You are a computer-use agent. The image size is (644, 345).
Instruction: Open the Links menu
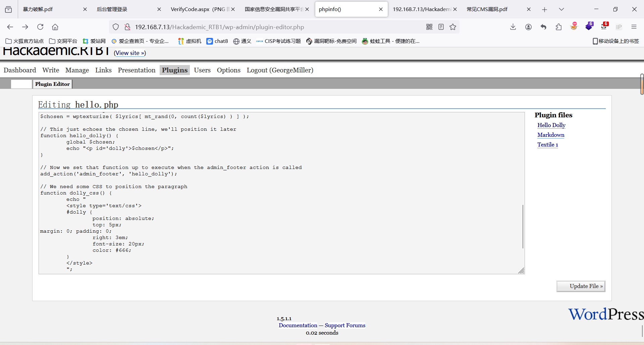(103, 70)
